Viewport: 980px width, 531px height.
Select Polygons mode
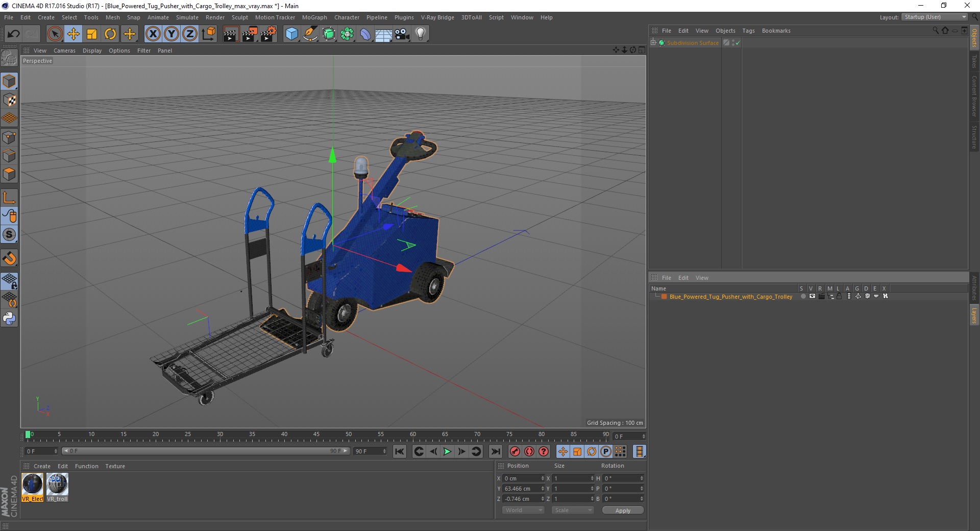[9, 174]
